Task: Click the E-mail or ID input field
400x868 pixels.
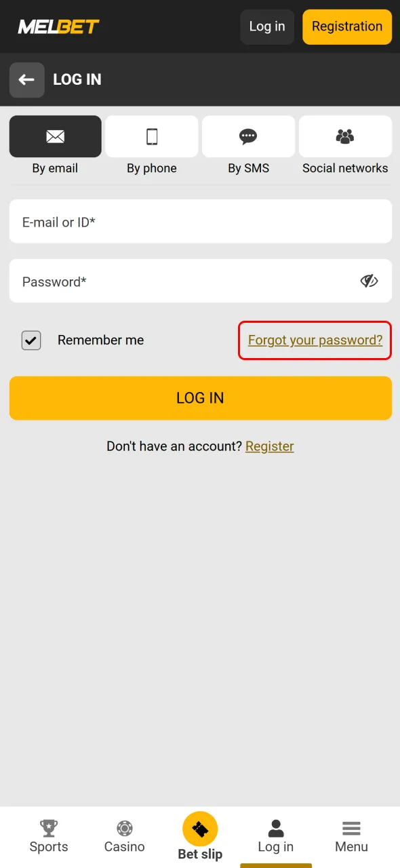Action: [200, 221]
